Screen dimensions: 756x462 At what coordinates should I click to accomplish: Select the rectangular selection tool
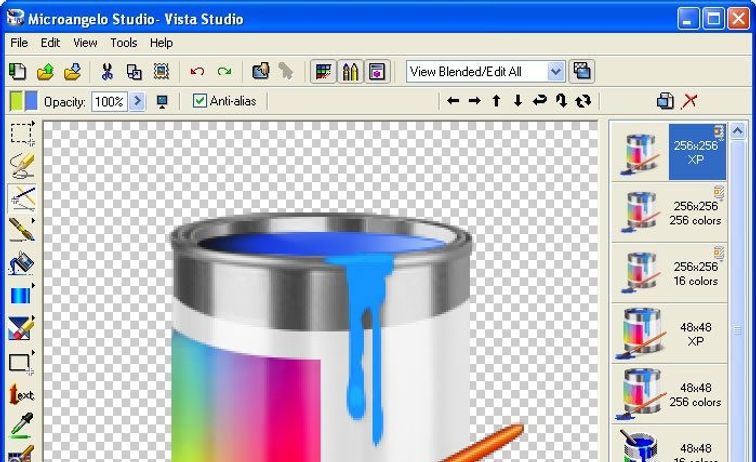(x=21, y=133)
